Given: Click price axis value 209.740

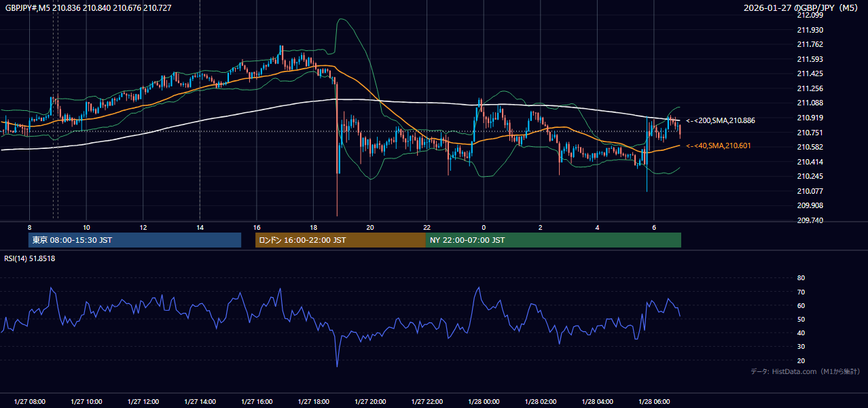Looking at the screenshot, I should [810, 220].
